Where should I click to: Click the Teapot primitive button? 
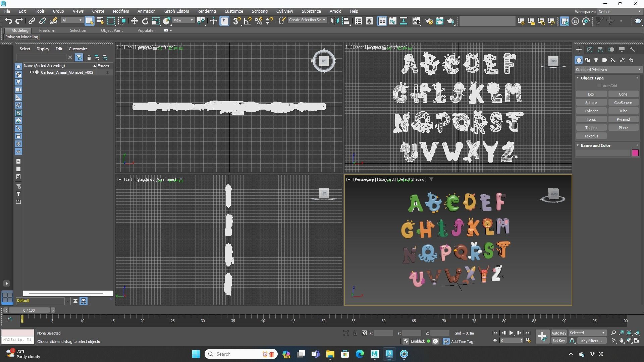pos(591,128)
